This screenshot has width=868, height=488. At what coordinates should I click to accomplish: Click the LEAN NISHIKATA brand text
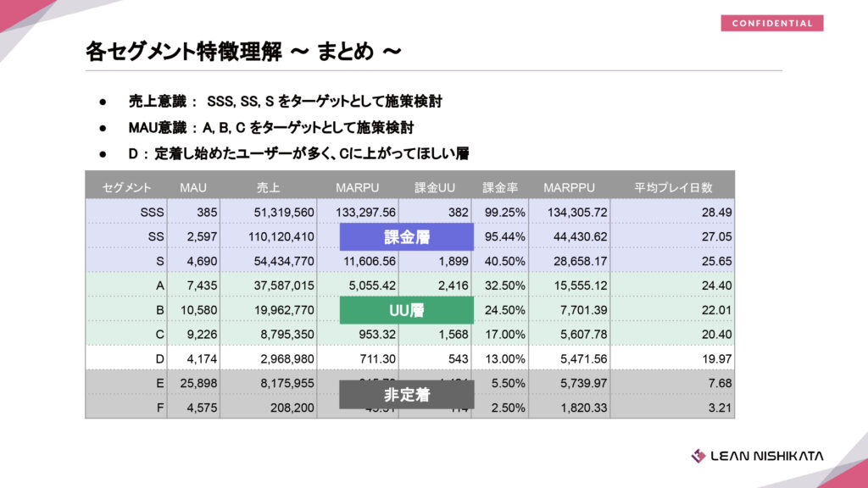point(767,456)
